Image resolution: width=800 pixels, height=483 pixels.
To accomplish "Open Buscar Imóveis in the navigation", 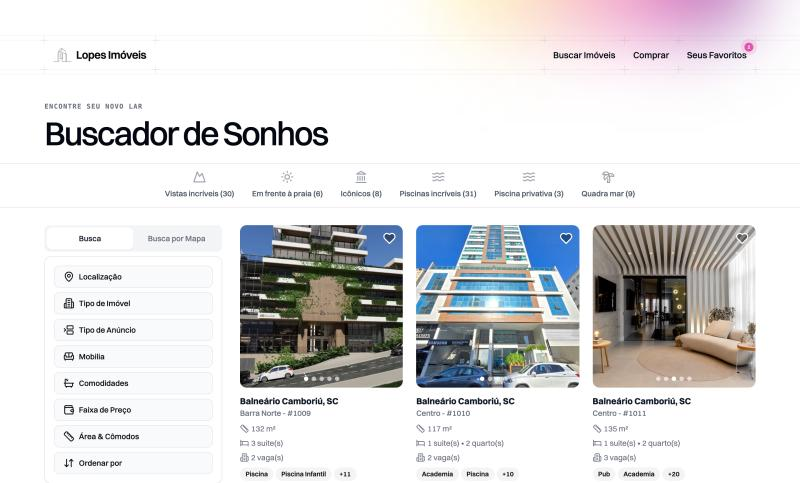I will 584,55.
